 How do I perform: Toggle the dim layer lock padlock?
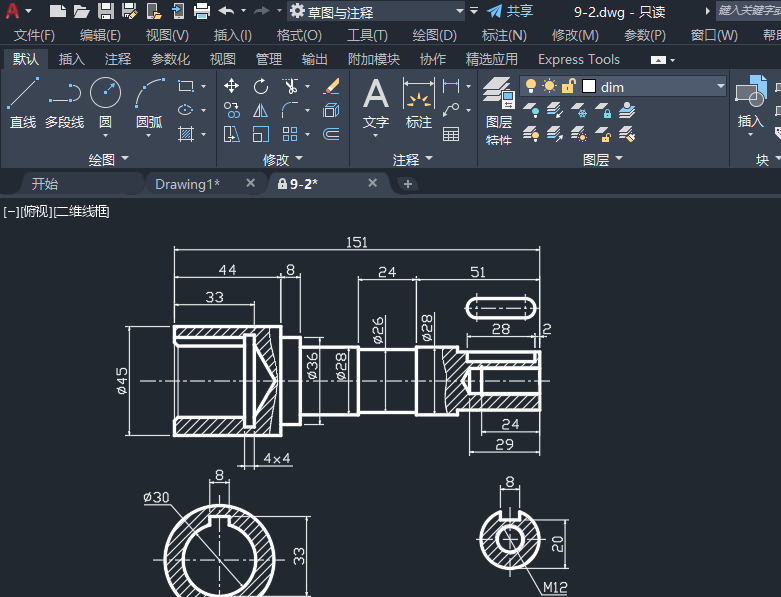[x=568, y=87]
